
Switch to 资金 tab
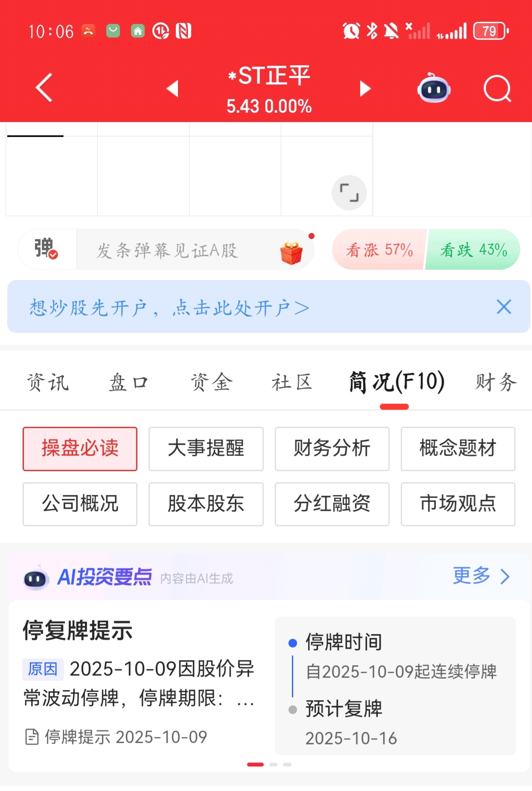[x=211, y=382]
